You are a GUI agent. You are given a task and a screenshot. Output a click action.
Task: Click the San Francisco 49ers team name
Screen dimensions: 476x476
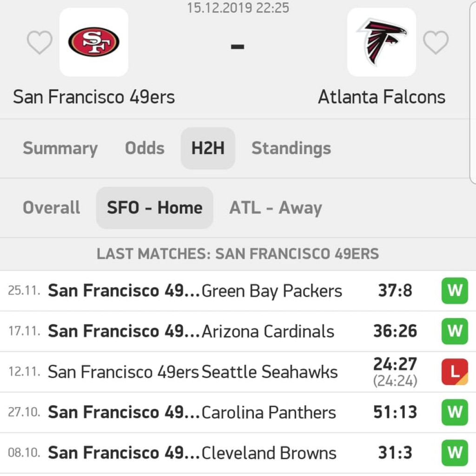(x=94, y=97)
